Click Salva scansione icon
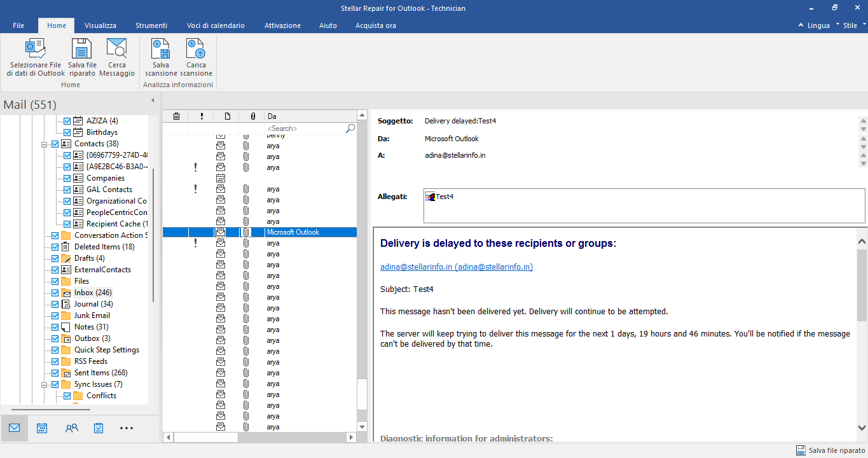This screenshot has height=458, width=868. pos(161,50)
